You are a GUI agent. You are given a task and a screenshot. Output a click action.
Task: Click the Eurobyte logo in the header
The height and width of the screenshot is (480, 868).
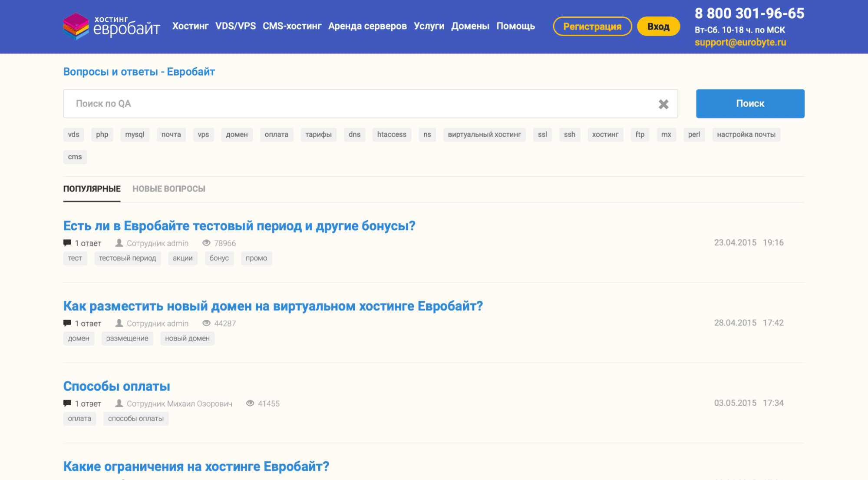point(111,26)
